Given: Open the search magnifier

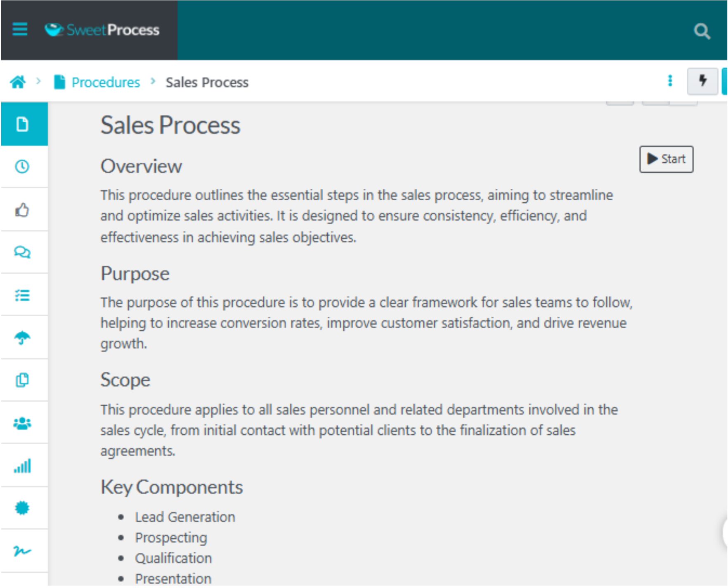Looking at the screenshot, I should (x=702, y=31).
